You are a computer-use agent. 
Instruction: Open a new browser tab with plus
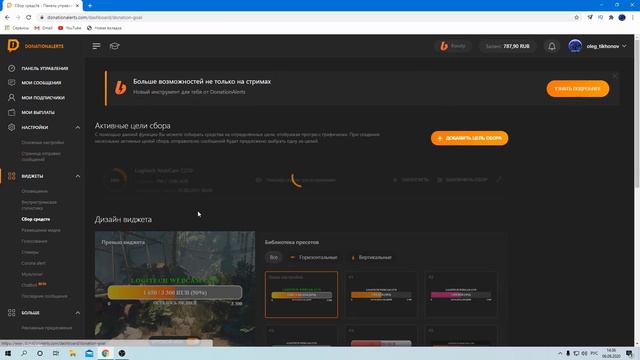[x=90, y=6]
